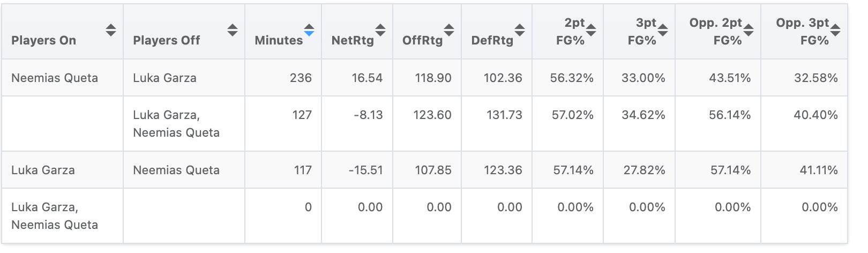
Task: Click Opp. 2pt FG% sort arrows
Action: coord(749,30)
